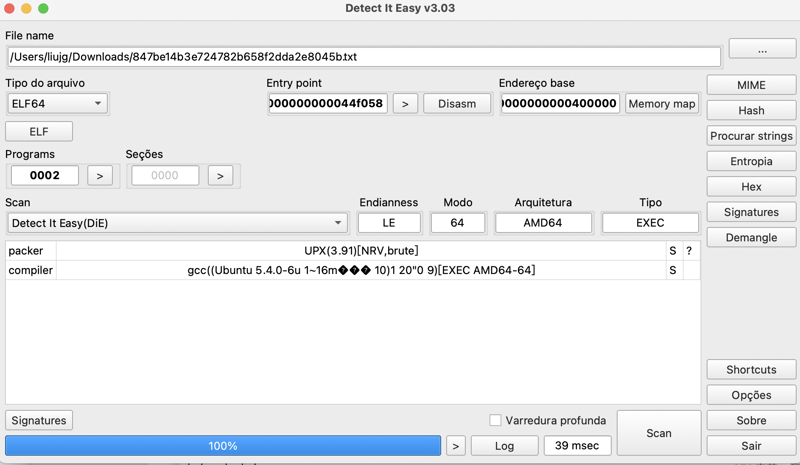
Task: Click the 39 msec scan time field
Action: [577, 446]
